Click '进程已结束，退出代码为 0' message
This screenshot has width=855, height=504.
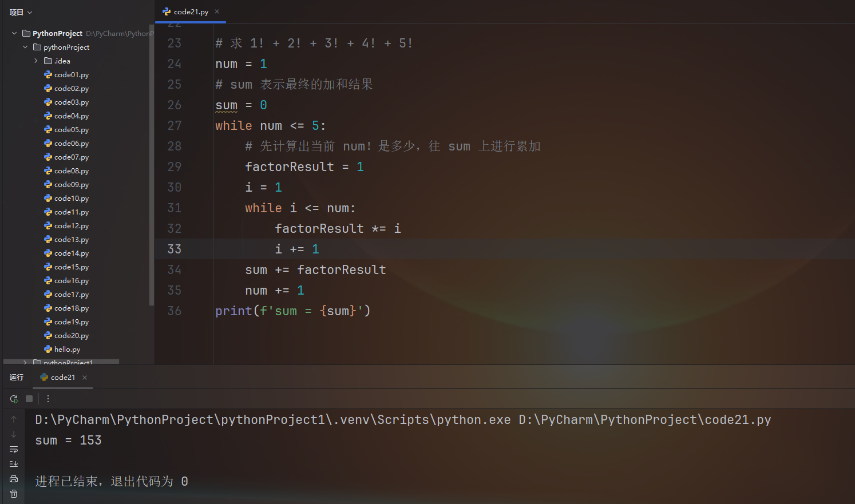coord(112,481)
